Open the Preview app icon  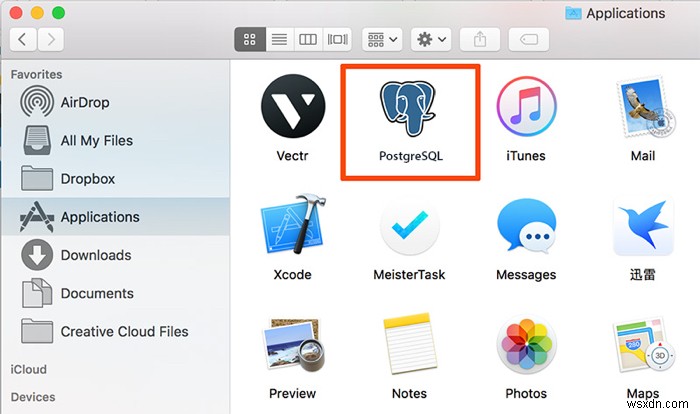[293, 344]
